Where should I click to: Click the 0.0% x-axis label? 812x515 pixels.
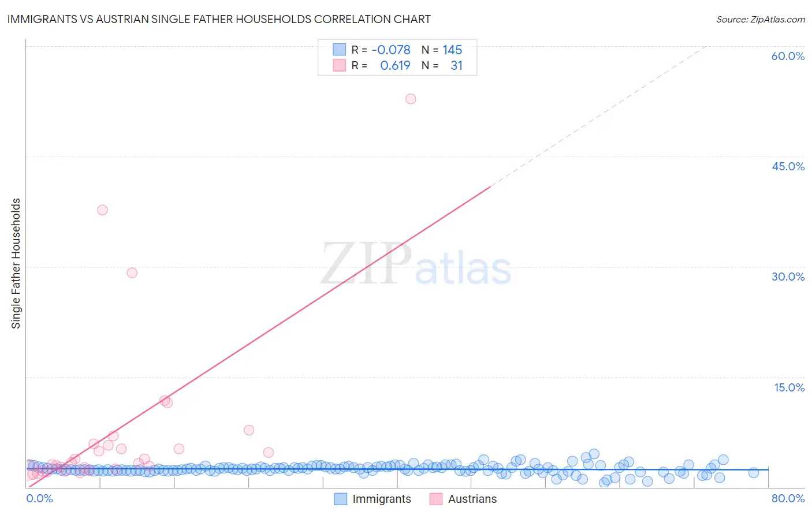40,498
